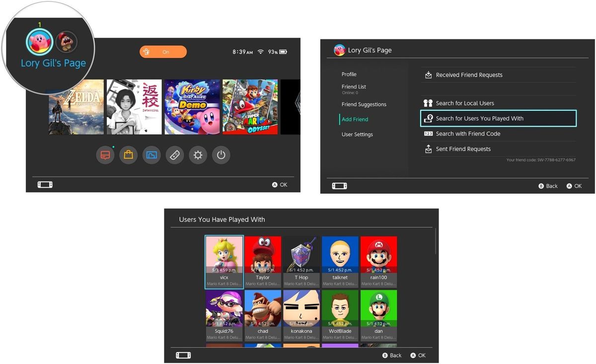Open the Nintendo eShop icon
This screenshot has height=364, width=596.
tap(128, 155)
